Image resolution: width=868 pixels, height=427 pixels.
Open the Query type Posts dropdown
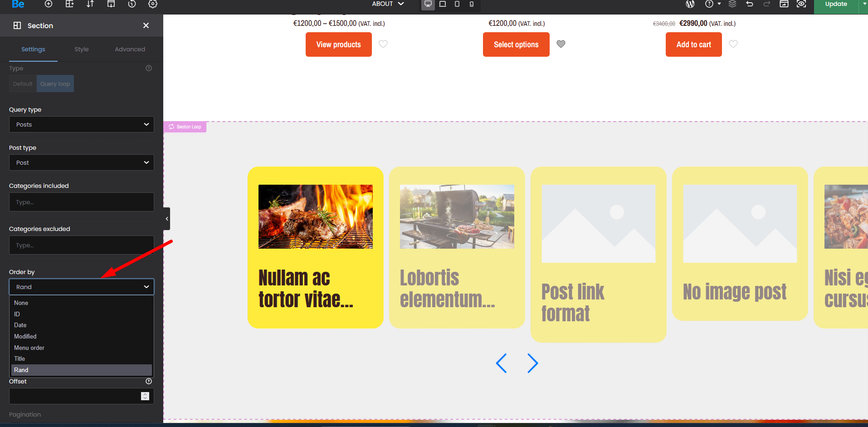(82, 124)
